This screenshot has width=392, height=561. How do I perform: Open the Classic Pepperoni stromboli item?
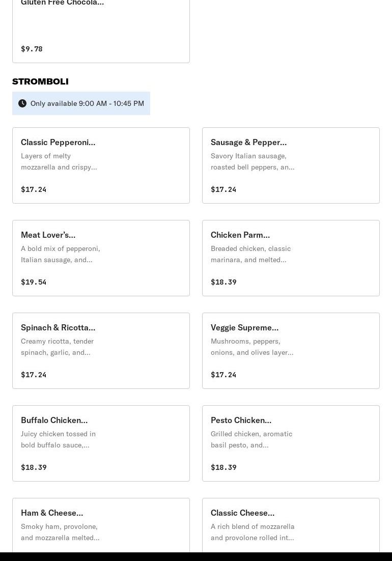(x=101, y=165)
